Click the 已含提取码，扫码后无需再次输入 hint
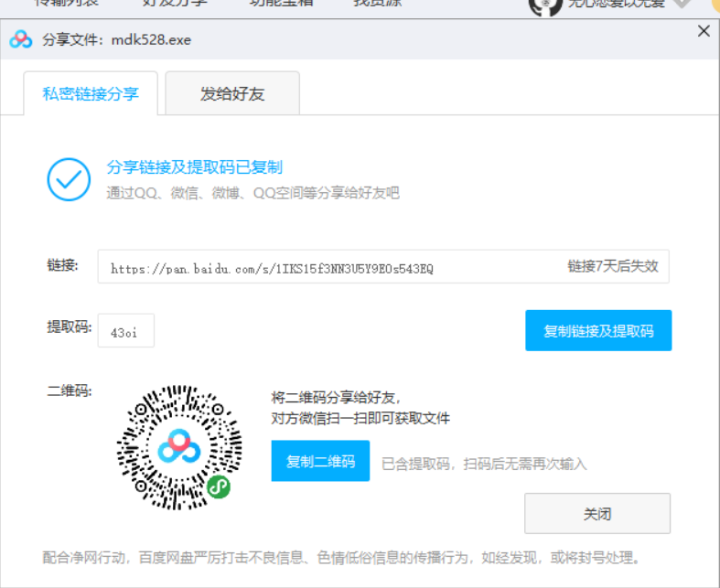 pyautogui.click(x=485, y=464)
